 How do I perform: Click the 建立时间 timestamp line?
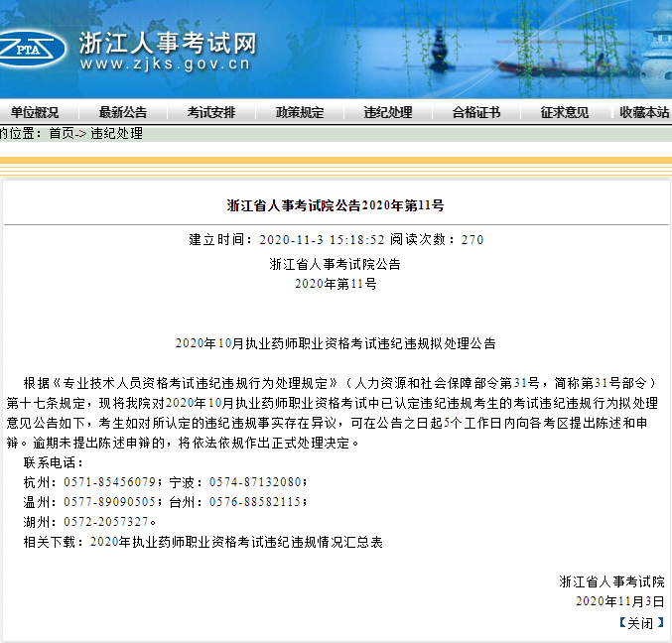pos(336,240)
